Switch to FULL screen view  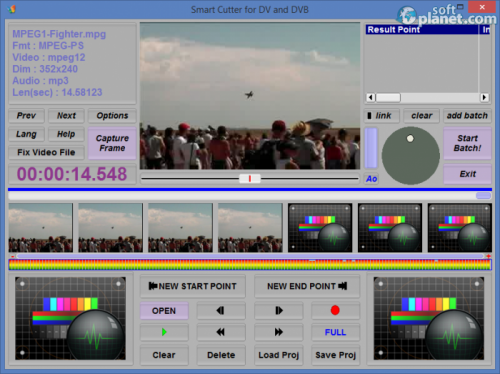335,332
